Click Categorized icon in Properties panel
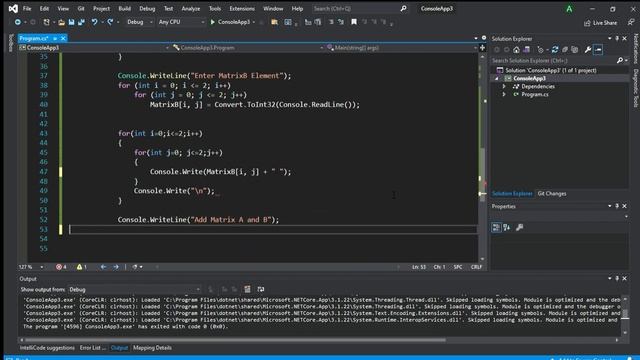The width and height of the screenshot is (640, 360). 496,227
